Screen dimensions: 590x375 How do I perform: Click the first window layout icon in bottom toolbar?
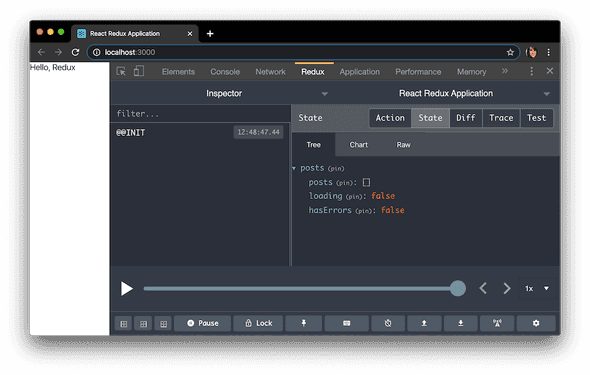pos(124,323)
